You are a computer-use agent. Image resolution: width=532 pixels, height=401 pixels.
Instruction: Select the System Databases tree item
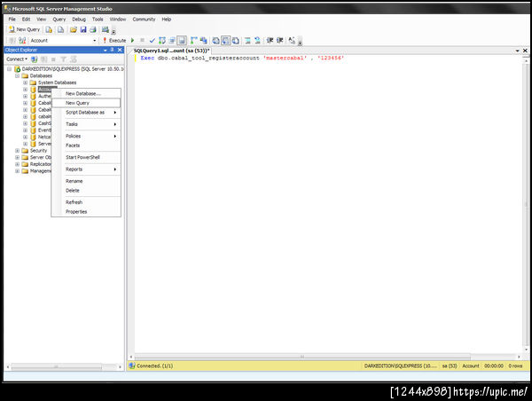point(57,83)
